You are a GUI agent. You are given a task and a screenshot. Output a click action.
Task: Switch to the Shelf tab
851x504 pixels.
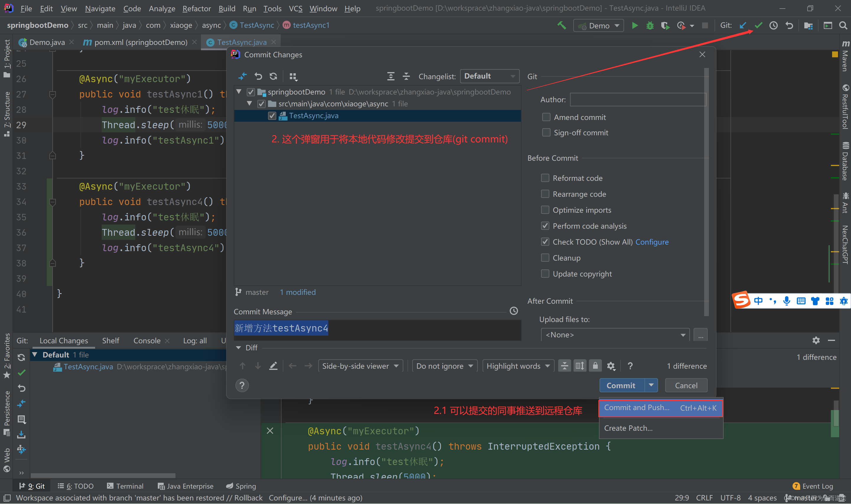click(111, 340)
